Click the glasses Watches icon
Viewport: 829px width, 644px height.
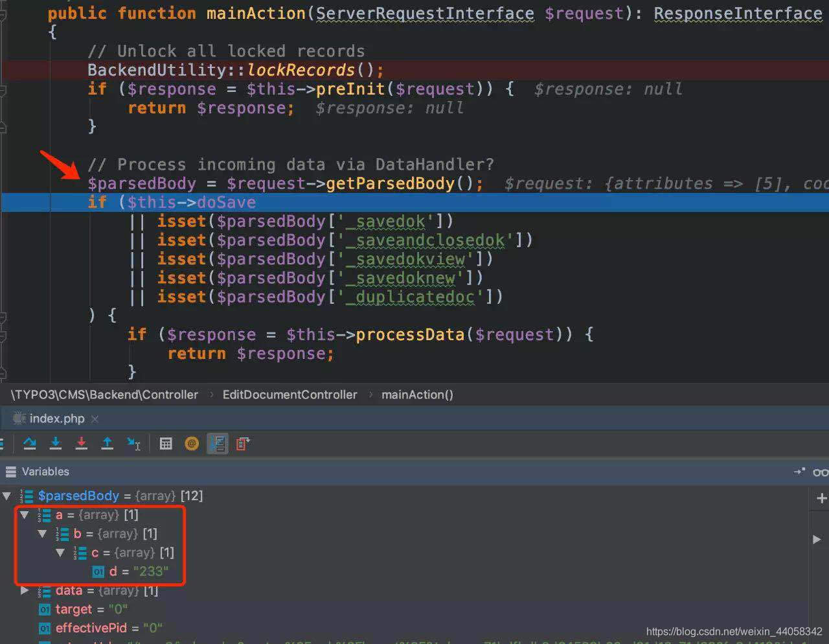click(x=821, y=472)
